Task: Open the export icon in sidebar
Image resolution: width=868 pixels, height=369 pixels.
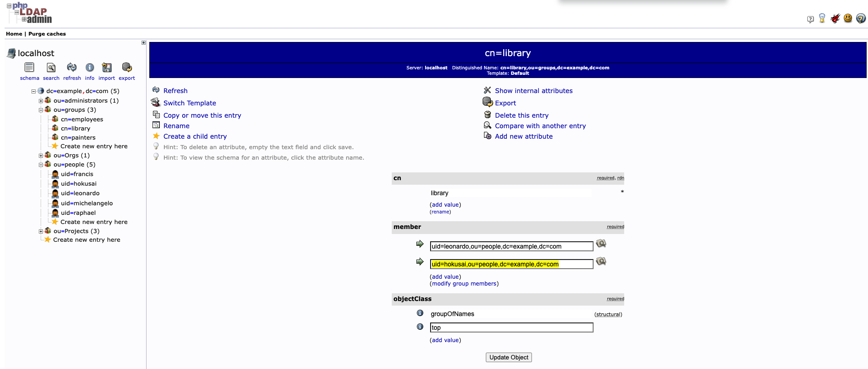Action: pos(127,68)
